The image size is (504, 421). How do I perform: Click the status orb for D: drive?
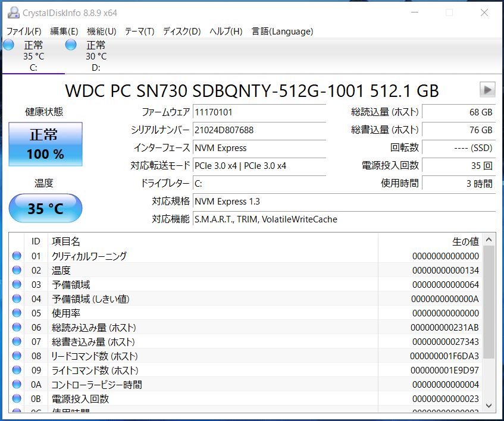click(x=71, y=45)
